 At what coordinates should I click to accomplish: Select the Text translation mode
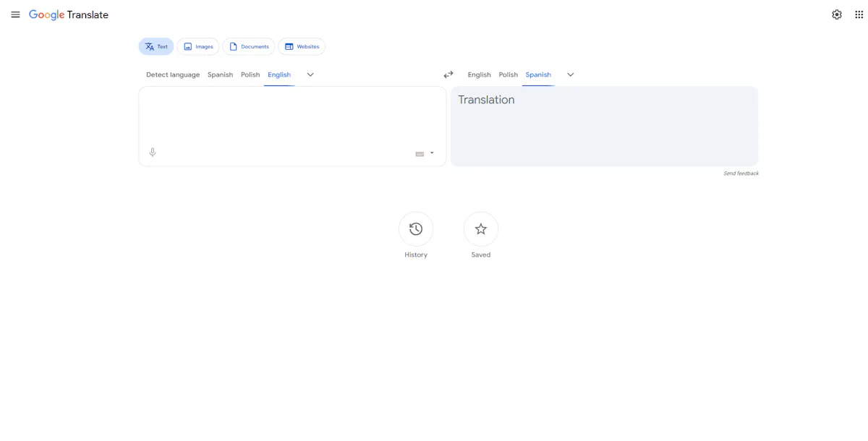click(x=156, y=46)
